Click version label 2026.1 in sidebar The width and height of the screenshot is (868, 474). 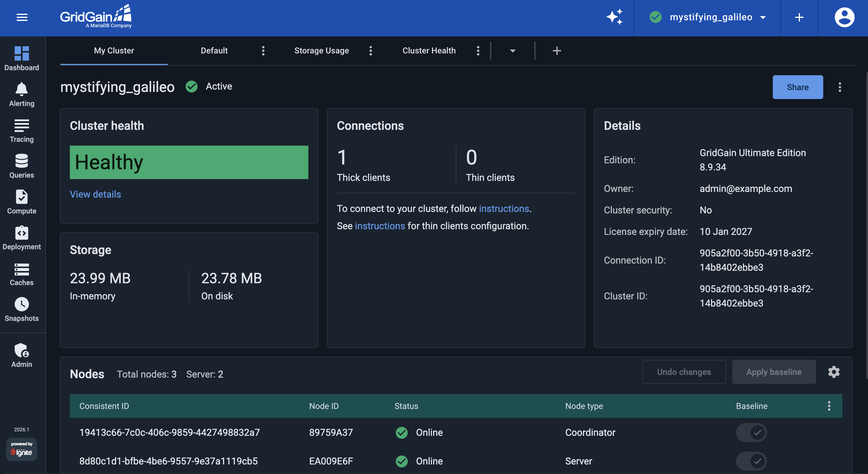point(21,429)
